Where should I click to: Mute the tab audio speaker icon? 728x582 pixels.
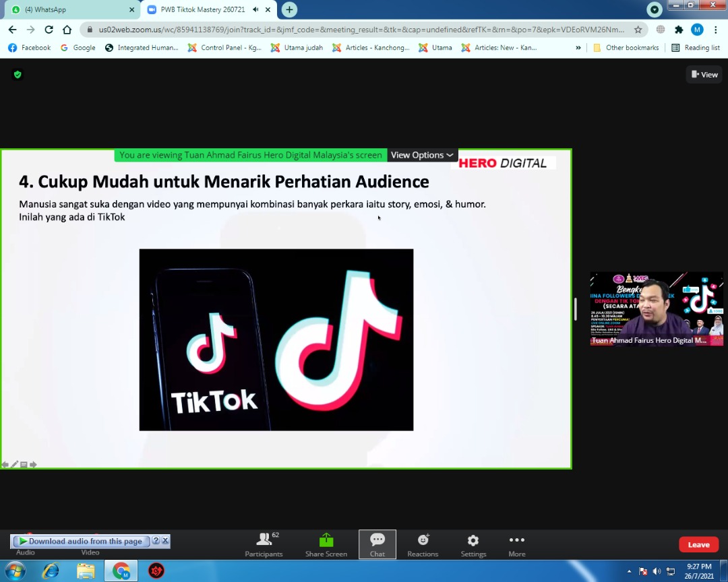255,9
